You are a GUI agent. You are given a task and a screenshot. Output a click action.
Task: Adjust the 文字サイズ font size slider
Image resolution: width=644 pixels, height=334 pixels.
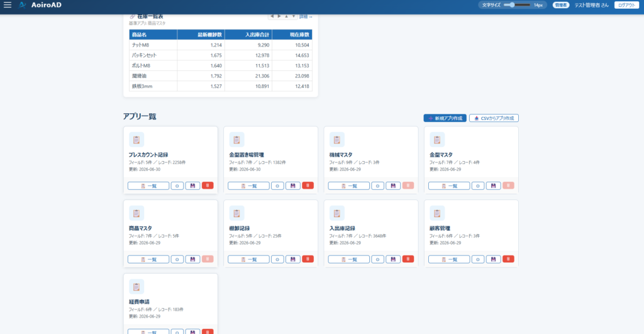[x=517, y=5]
